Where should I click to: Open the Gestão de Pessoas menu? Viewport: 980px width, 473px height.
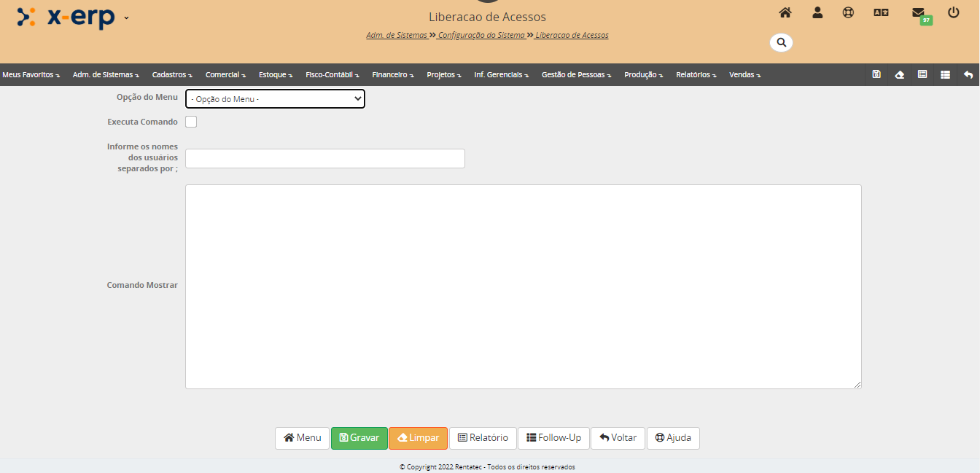tap(576, 74)
